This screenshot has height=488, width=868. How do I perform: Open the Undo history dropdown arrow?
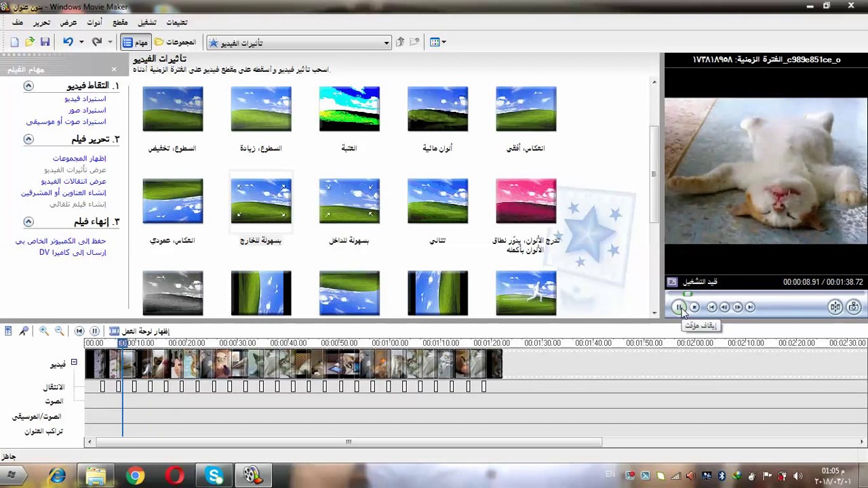coord(81,42)
